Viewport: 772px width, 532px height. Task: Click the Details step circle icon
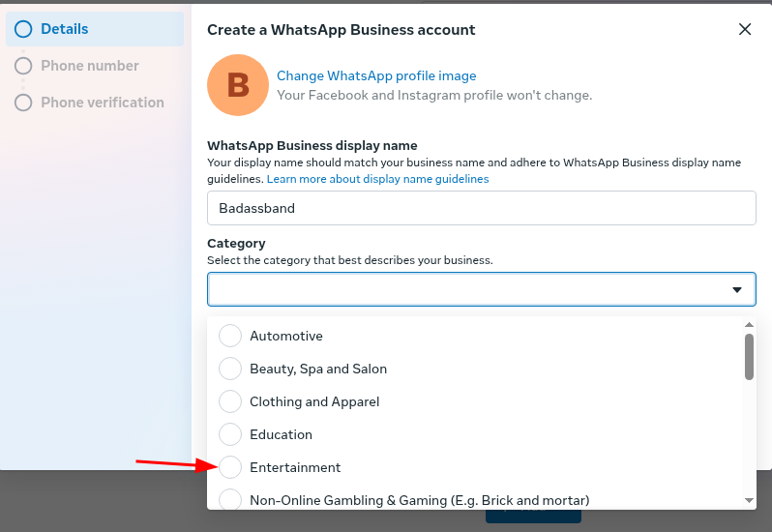(23, 29)
